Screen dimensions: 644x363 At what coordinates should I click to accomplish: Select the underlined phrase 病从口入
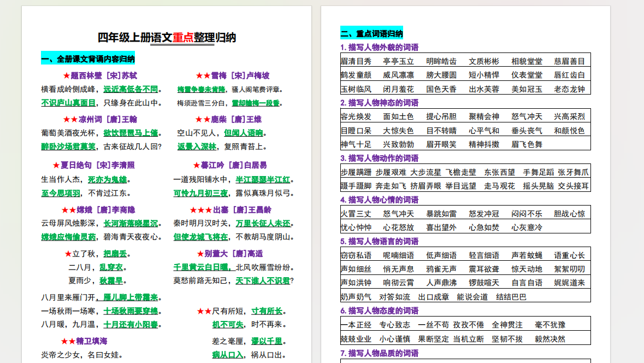tap(228, 355)
